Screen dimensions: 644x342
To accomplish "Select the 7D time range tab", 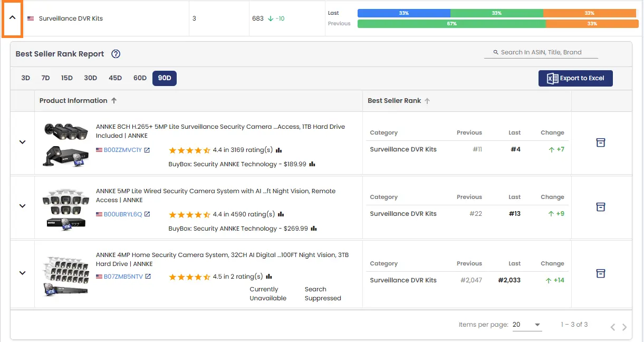I will pos(45,78).
